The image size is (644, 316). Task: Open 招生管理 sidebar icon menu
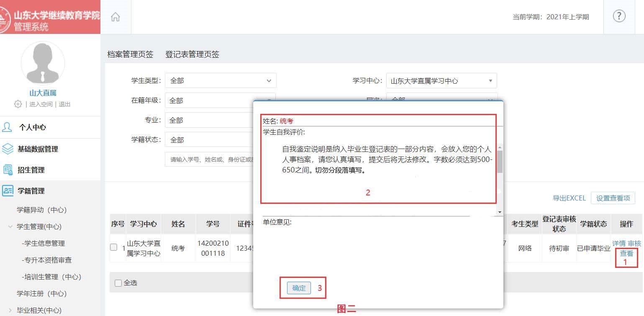[x=8, y=170]
